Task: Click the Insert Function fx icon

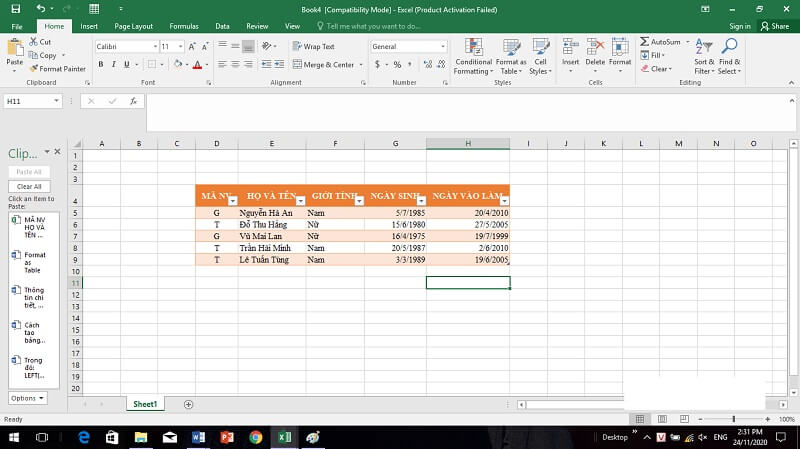Action: [131, 101]
